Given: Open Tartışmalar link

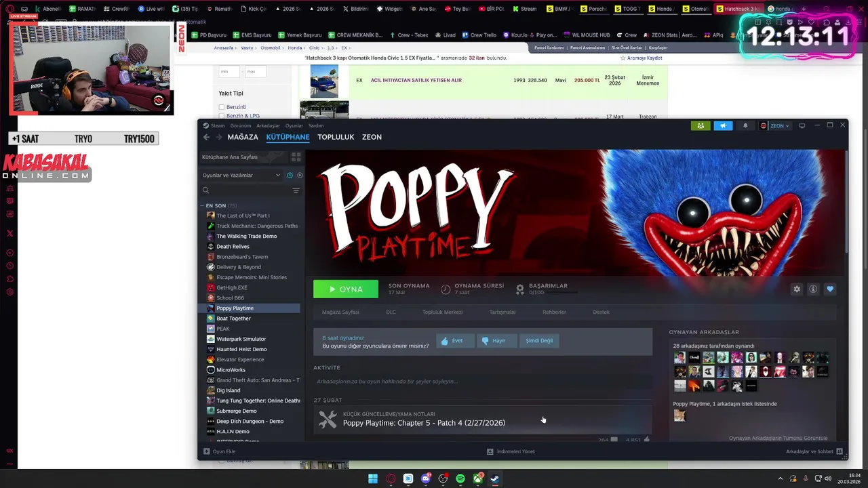Looking at the screenshot, I should pyautogui.click(x=502, y=312).
